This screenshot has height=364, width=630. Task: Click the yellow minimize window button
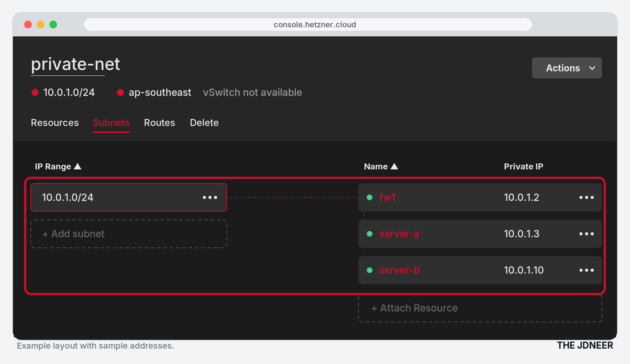(41, 24)
